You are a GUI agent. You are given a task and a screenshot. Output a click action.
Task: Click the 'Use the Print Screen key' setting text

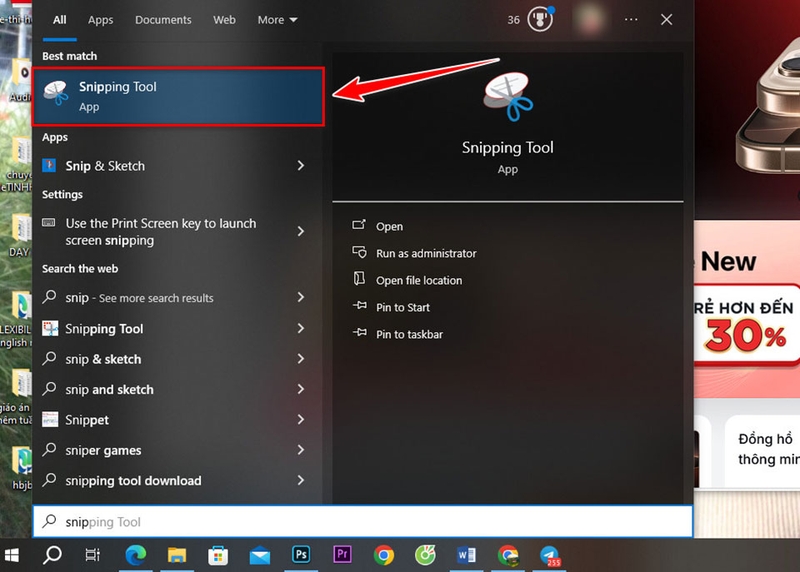[x=161, y=232]
